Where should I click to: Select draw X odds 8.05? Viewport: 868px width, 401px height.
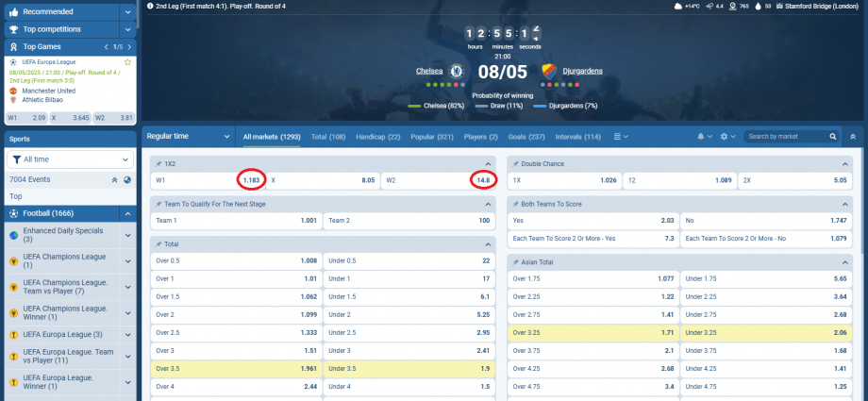pos(323,180)
